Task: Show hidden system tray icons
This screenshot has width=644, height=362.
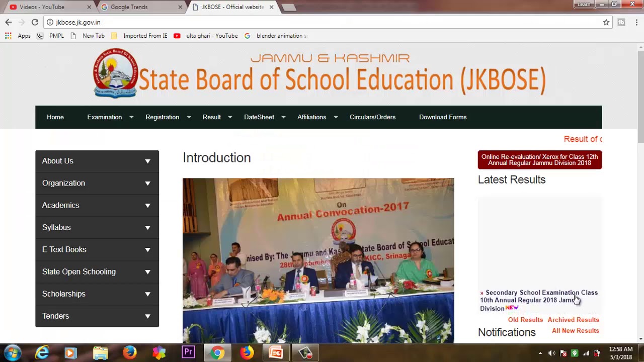Action: [540, 353]
